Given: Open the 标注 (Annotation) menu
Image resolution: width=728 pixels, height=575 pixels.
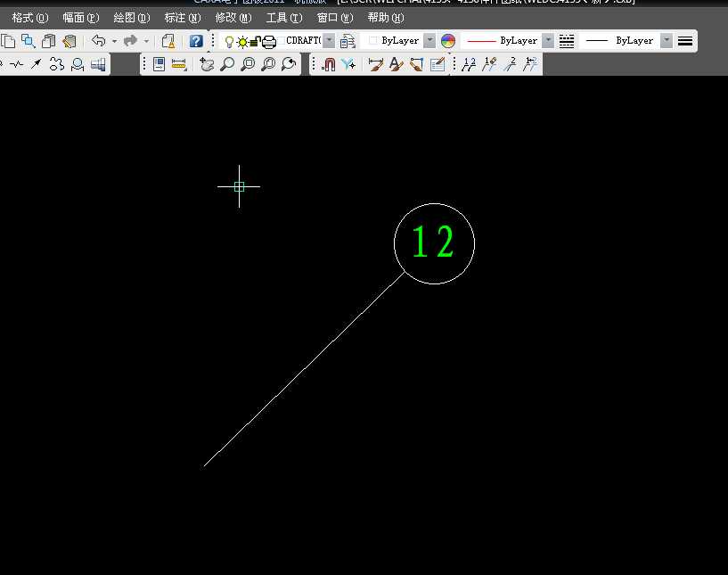Looking at the screenshot, I should [182, 18].
